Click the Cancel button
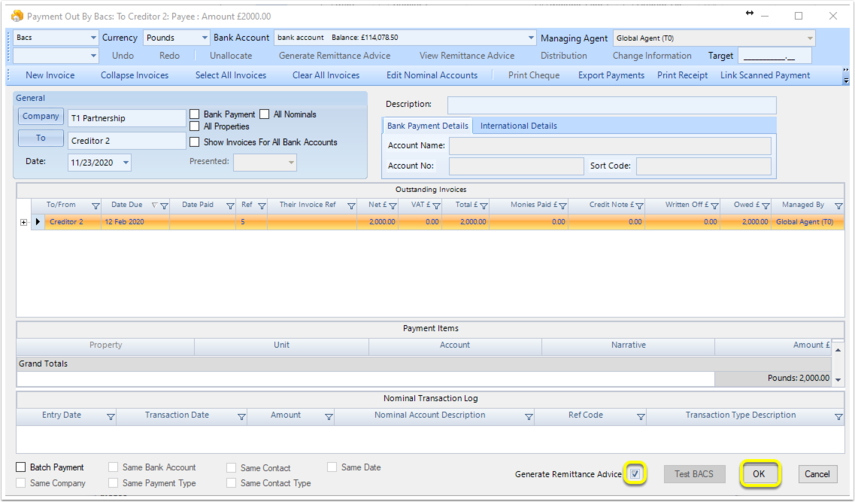The width and height of the screenshot is (855, 502). point(817,474)
